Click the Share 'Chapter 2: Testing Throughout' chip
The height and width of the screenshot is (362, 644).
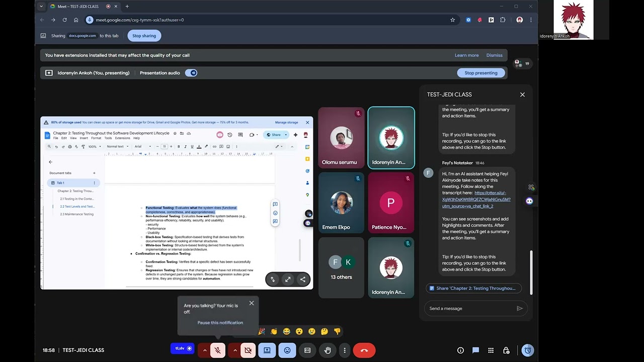pyautogui.click(x=474, y=288)
